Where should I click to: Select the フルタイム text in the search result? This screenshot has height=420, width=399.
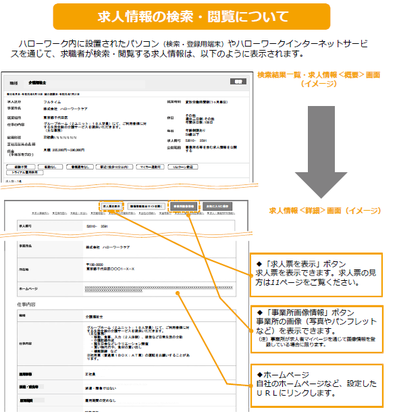coord(52,102)
